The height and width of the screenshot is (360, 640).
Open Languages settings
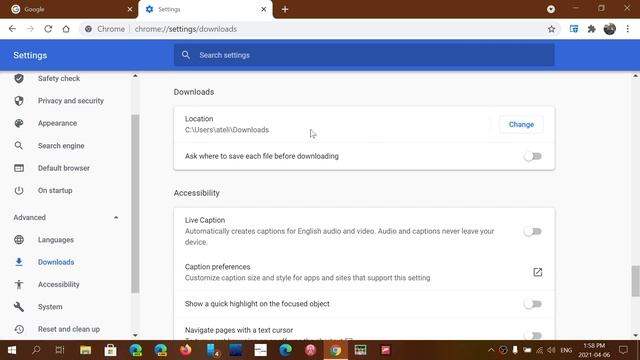coord(56,240)
